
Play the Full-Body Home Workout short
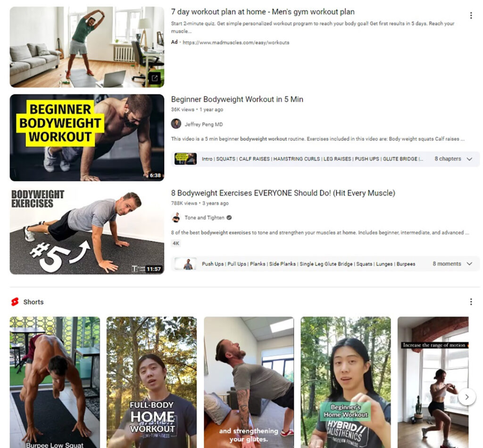[x=151, y=382]
